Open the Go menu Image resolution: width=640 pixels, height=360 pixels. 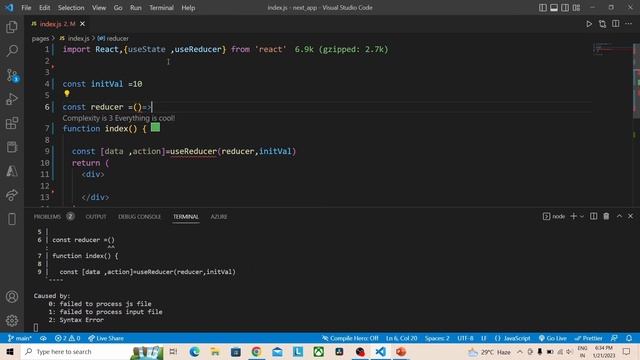pos(118,8)
